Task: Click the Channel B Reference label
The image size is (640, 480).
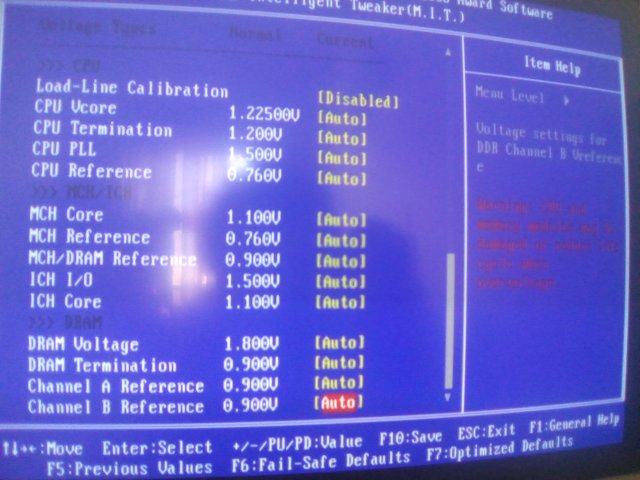Action: pos(116,407)
